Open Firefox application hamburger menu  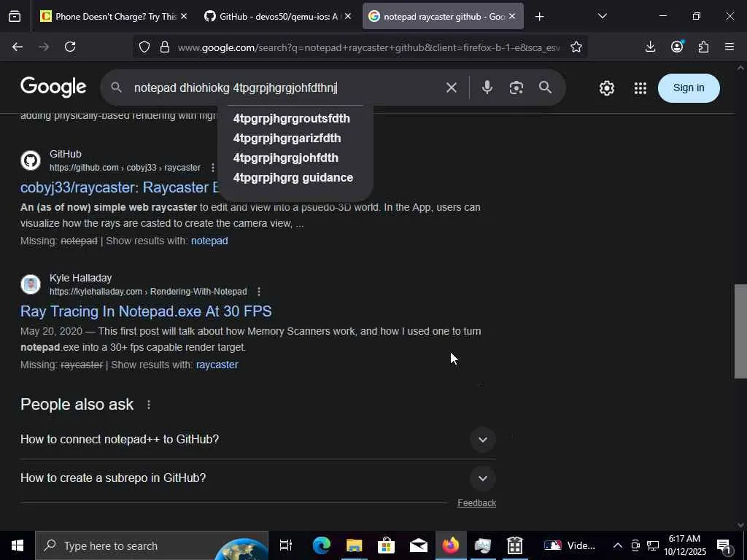click(729, 47)
